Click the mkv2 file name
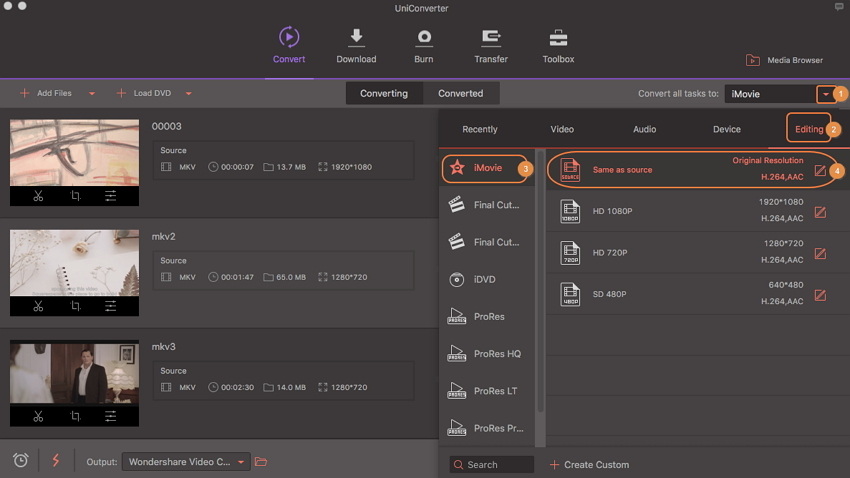Viewport: 850px width, 478px height. coord(163,236)
